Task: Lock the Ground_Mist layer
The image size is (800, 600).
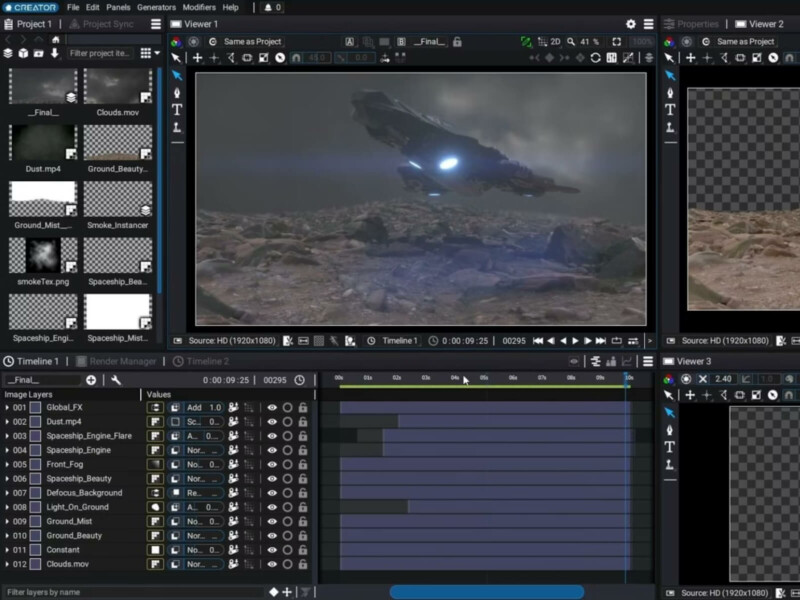Action: tap(303, 521)
